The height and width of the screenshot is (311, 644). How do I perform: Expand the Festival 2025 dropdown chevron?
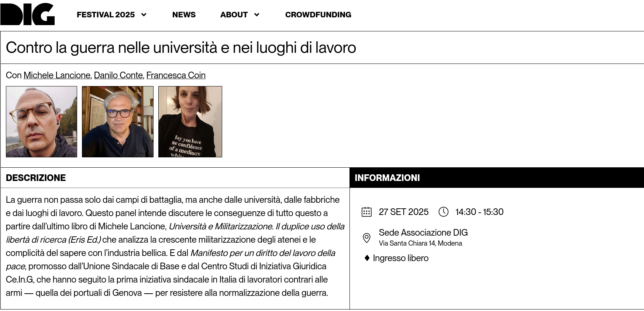point(144,15)
